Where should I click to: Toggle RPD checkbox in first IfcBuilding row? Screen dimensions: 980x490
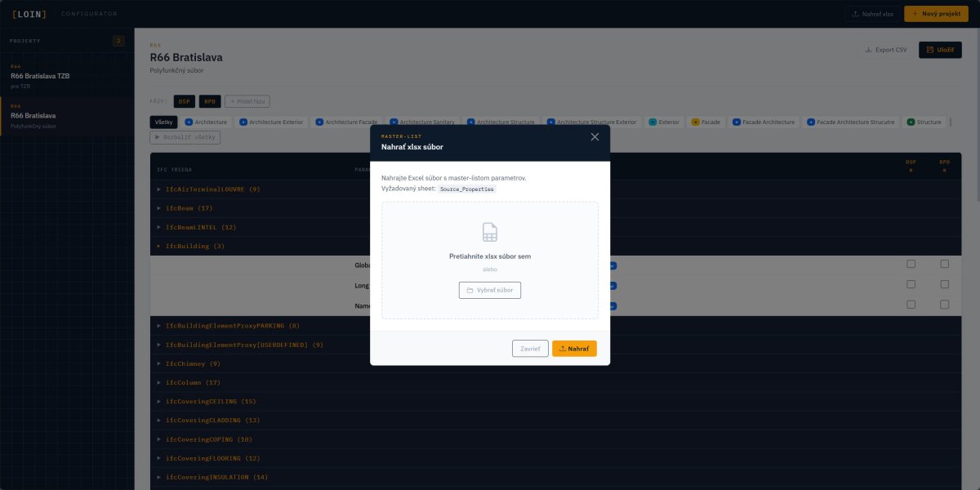[x=944, y=264]
